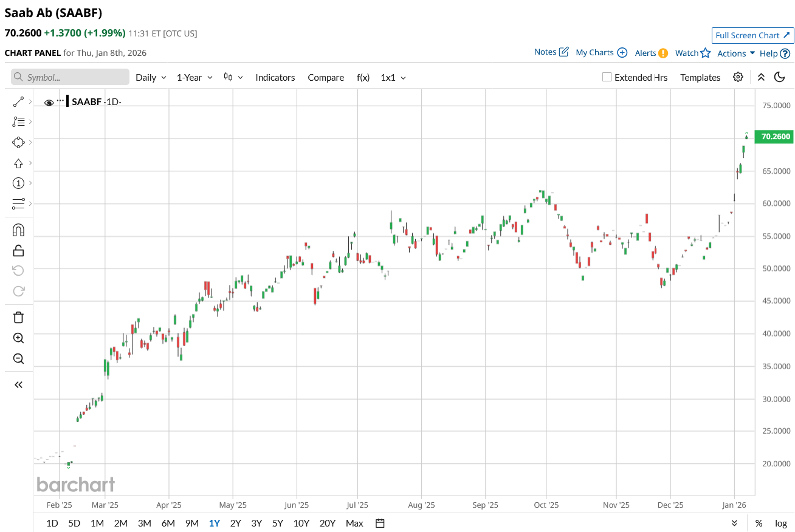Select the 6M time range
The height and width of the screenshot is (532, 795).
click(168, 523)
